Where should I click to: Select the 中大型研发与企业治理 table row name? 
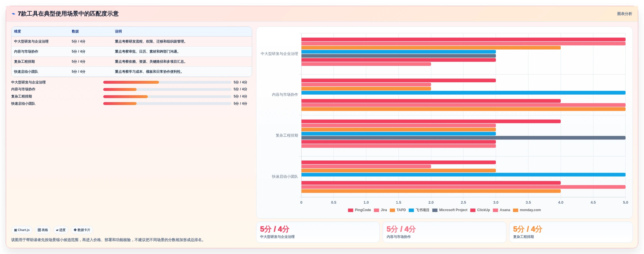click(x=31, y=41)
